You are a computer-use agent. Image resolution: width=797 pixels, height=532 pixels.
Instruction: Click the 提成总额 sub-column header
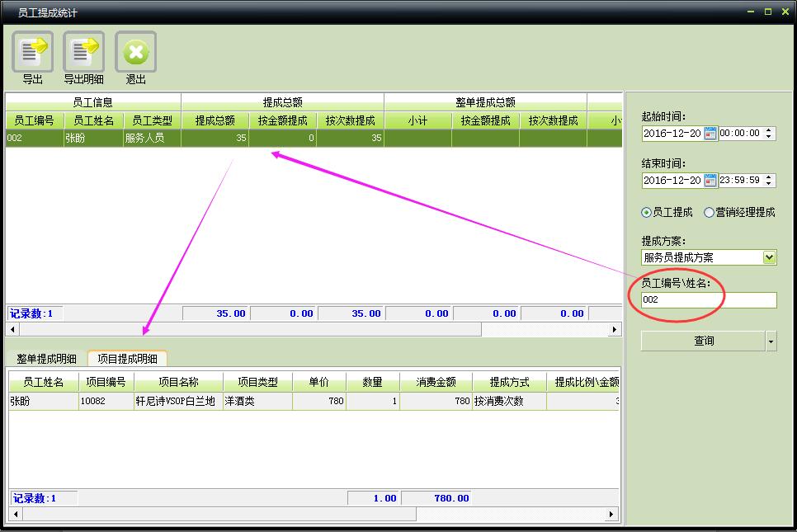point(215,121)
